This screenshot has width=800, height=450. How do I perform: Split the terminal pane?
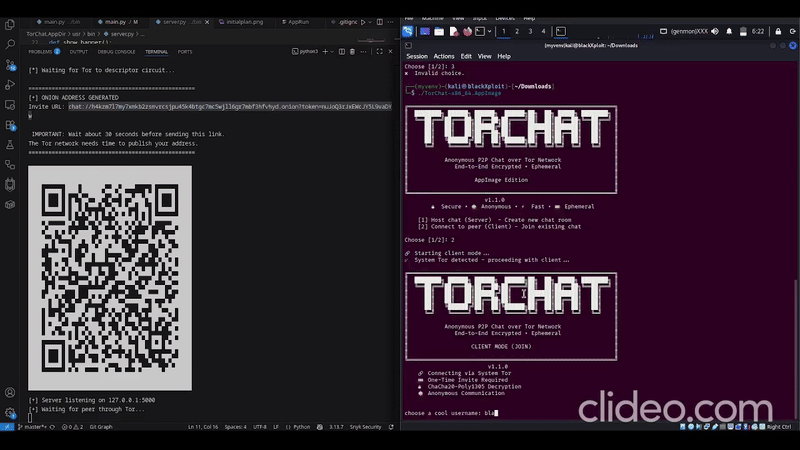pyautogui.click(x=342, y=52)
